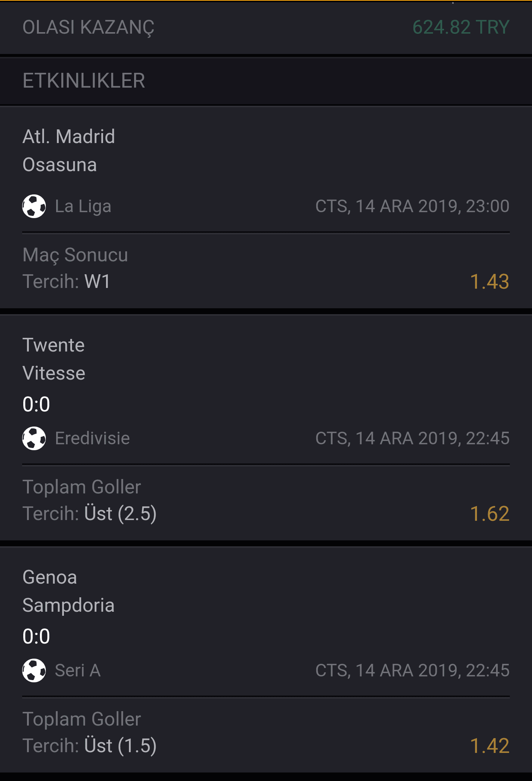The height and width of the screenshot is (781, 532).
Task: Open the Genoa team name
Action: click(x=50, y=577)
